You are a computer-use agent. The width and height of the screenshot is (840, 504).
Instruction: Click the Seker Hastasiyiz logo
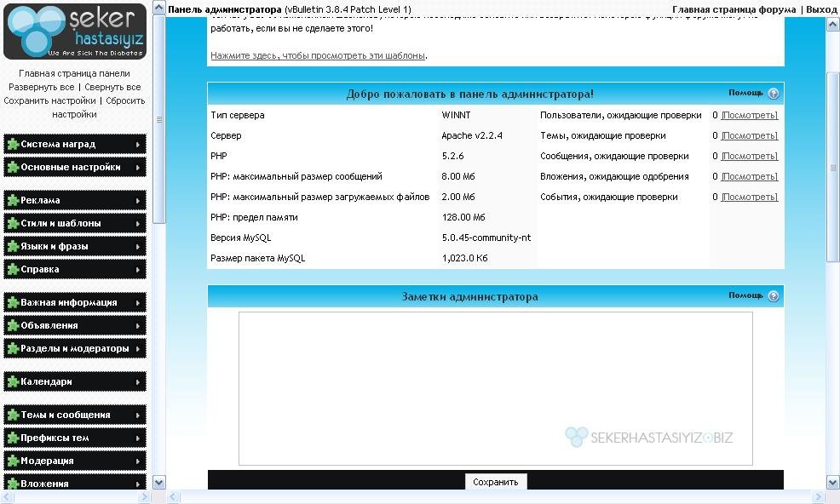coord(75,31)
